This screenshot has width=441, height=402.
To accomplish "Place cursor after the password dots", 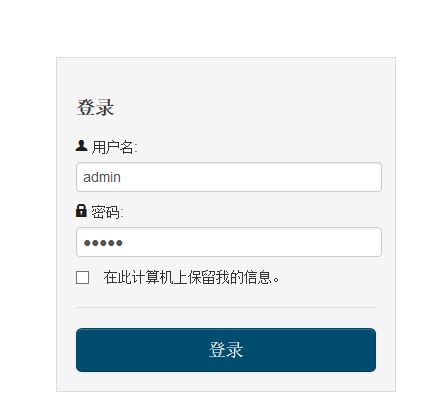I will pos(123,243).
